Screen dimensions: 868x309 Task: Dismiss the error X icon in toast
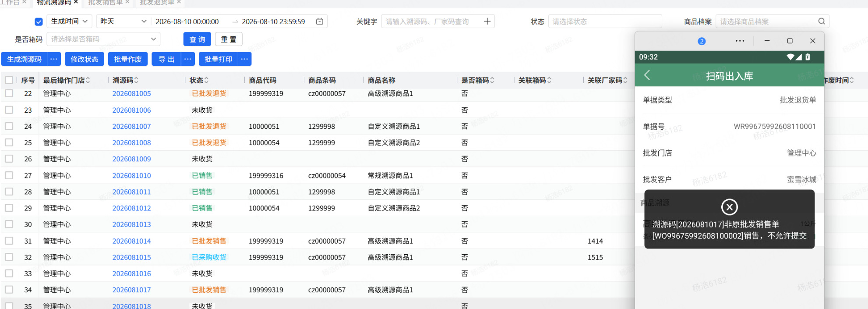tap(729, 207)
